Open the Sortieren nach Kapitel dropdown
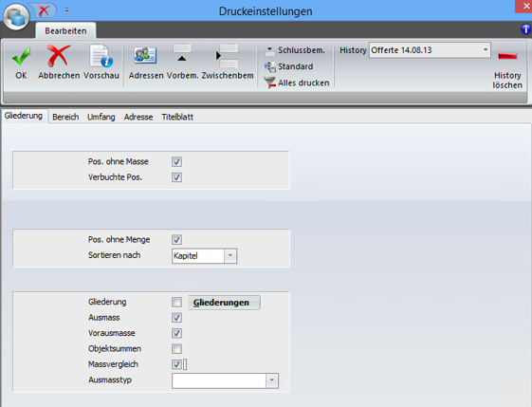The height and width of the screenshot is (407, 532). pyautogui.click(x=230, y=255)
